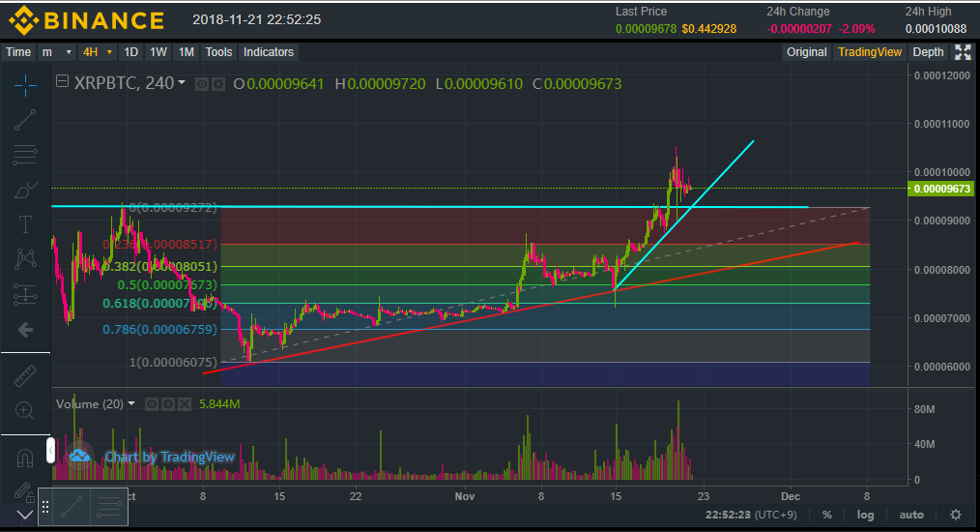Click the 0.786(0.00006759) Fibonacci level label

[160, 329]
